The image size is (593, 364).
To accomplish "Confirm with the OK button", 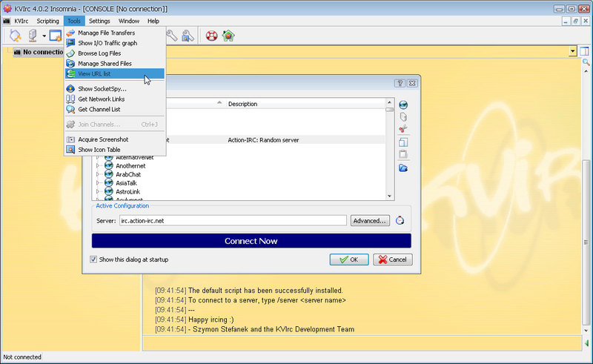I will pos(348,259).
